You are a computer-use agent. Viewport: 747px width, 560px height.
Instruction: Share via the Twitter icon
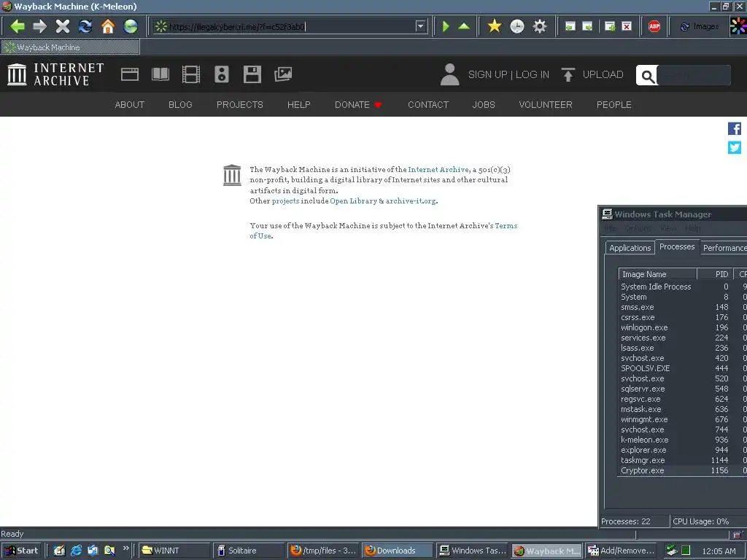point(734,147)
